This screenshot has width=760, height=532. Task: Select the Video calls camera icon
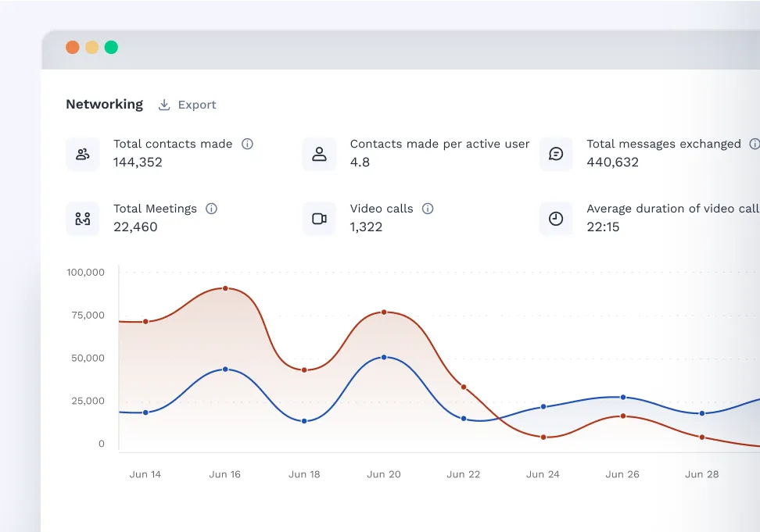319,219
